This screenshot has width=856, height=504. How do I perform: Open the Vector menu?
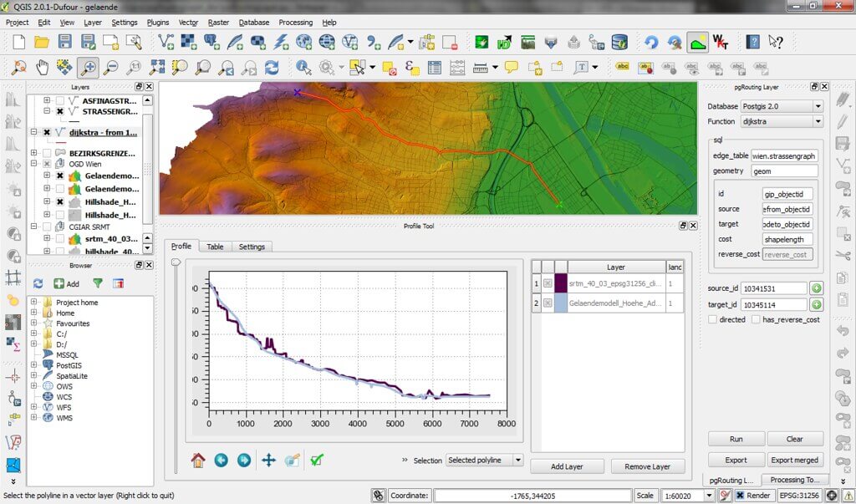188,23
